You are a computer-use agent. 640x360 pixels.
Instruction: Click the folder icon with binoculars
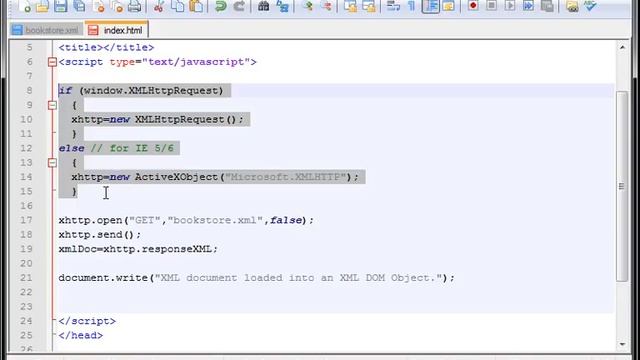coord(572,6)
